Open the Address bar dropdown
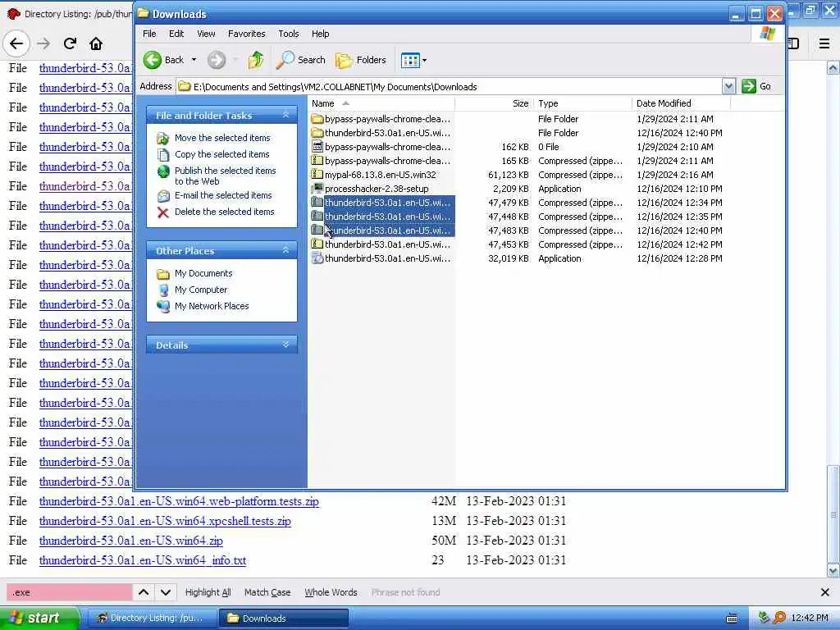This screenshot has width=840, height=630. coord(728,86)
